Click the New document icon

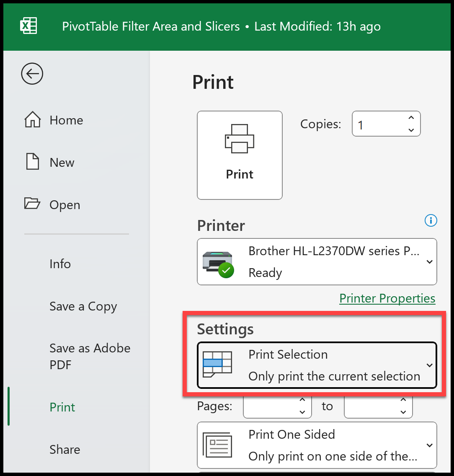32,162
